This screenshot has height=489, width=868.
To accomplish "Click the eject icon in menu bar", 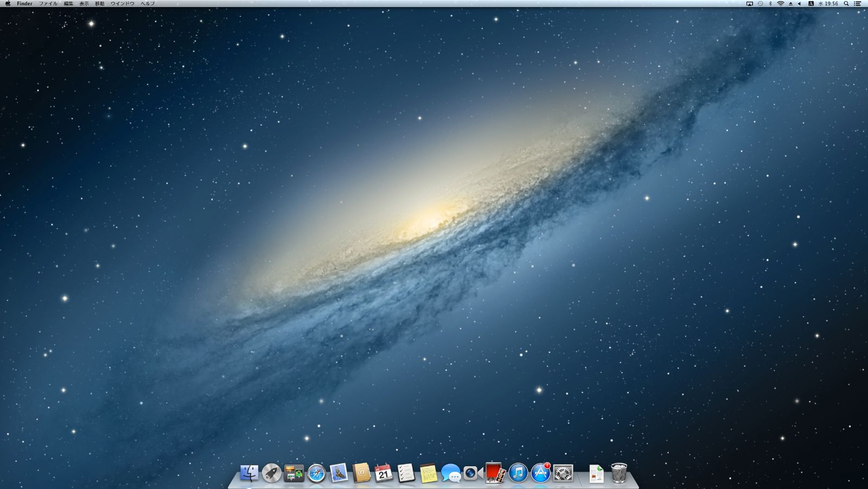I will coord(790,3).
